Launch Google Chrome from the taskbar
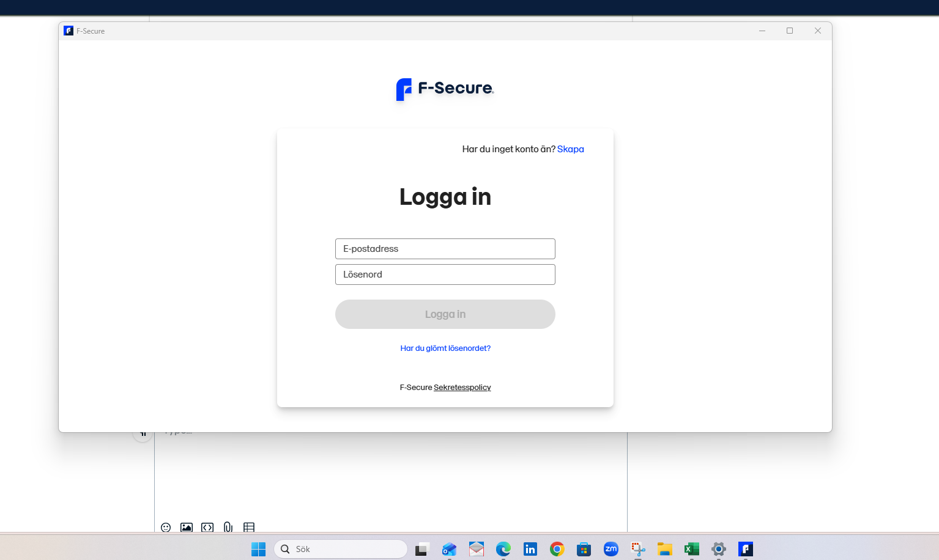 [x=557, y=548]
